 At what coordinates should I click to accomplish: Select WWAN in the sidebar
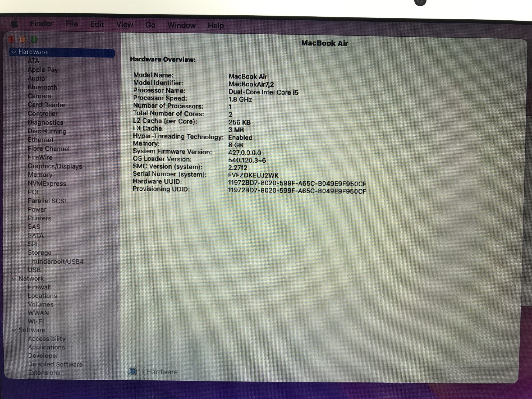pyautogui.click(x=38, y=313)
